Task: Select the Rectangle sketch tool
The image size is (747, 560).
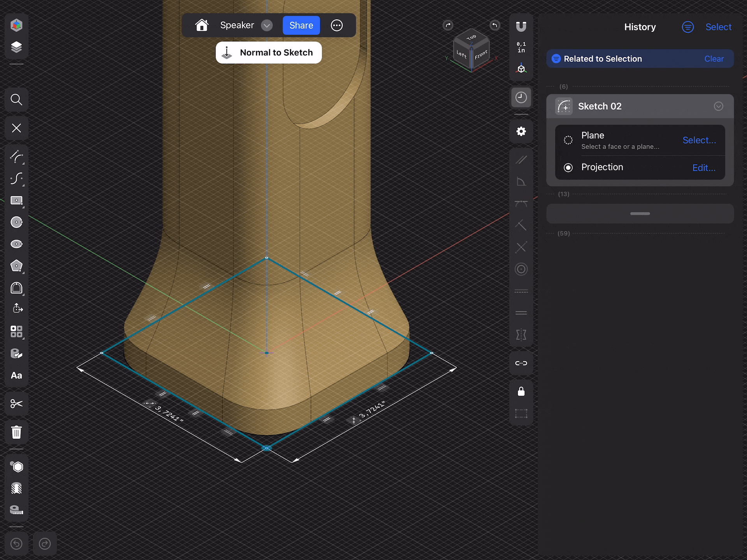Action: tap(16, 201)
